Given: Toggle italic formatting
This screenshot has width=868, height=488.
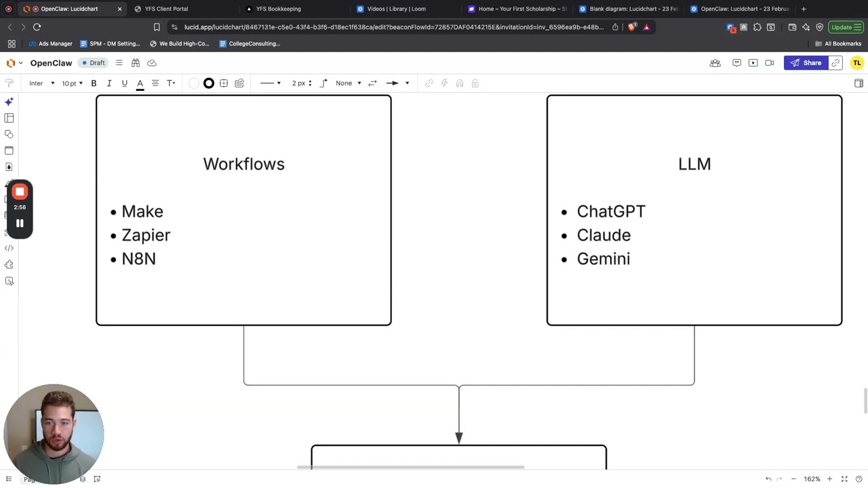Looking at the screenshot, I should click(x=109, y=83).
